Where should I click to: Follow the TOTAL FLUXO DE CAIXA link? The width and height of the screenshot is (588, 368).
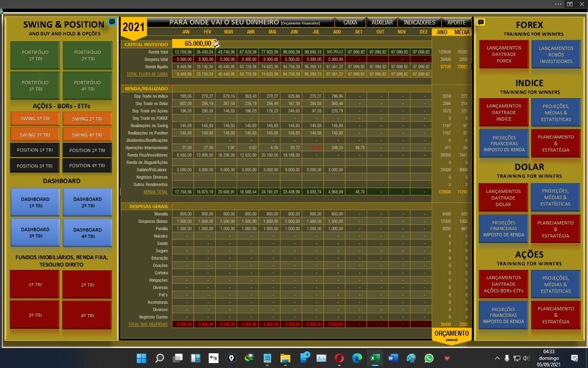click(147, 74)
